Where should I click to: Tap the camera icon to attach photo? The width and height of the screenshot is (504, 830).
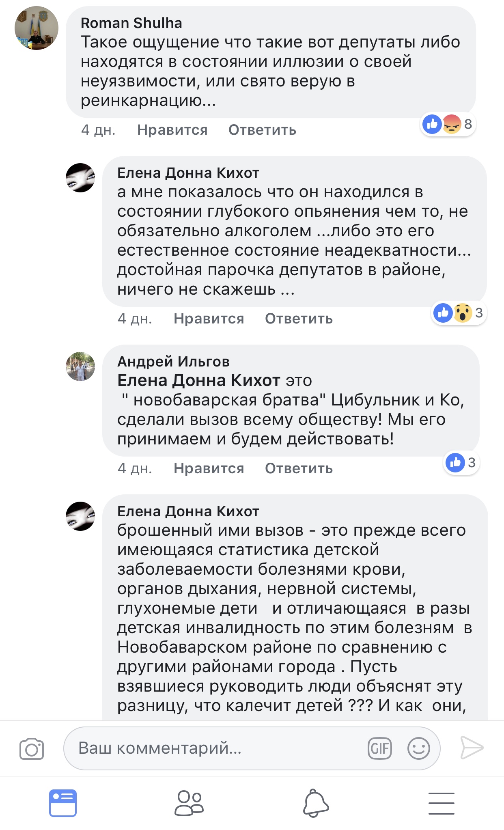pyautogui.click(x=32, y=748)
